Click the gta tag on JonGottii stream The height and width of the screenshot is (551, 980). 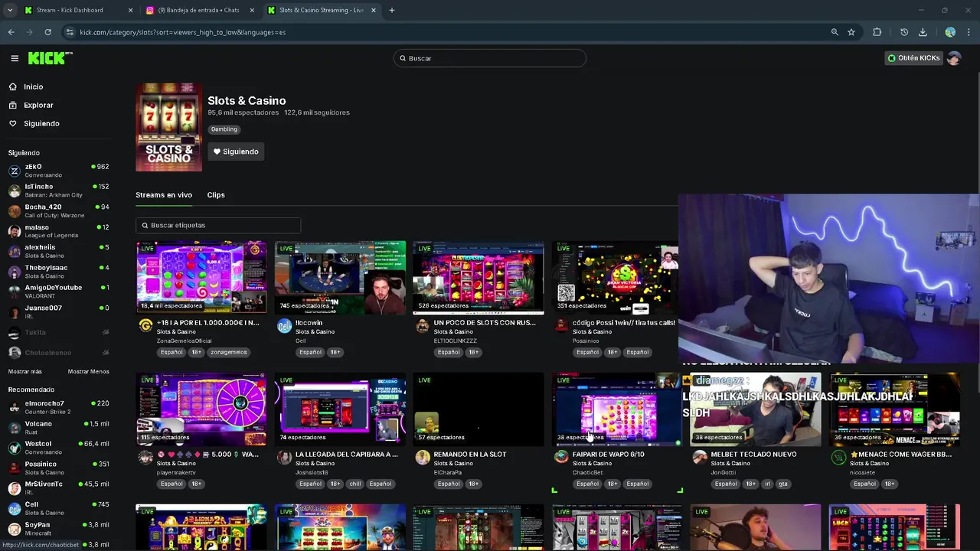783,484
